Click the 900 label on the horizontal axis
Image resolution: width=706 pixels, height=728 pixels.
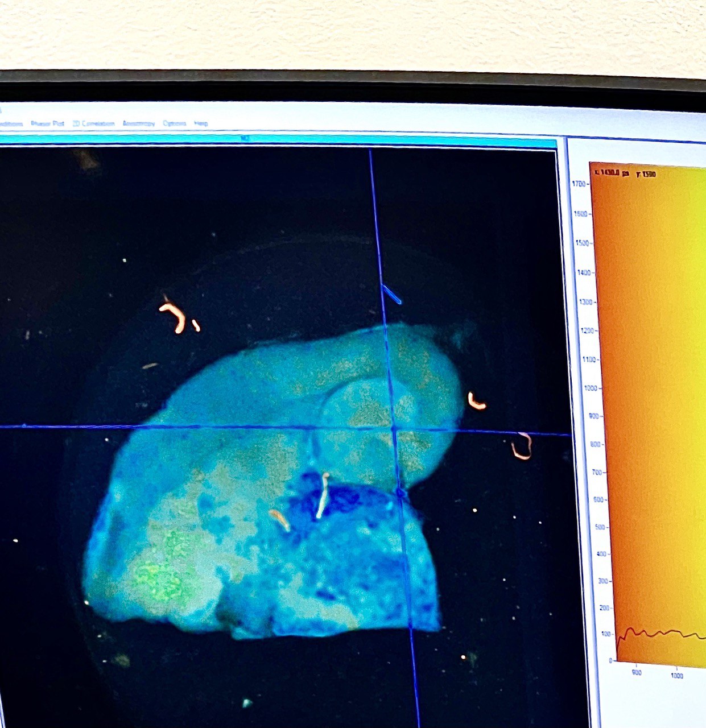pyautogui.click(x=636, y=673)
